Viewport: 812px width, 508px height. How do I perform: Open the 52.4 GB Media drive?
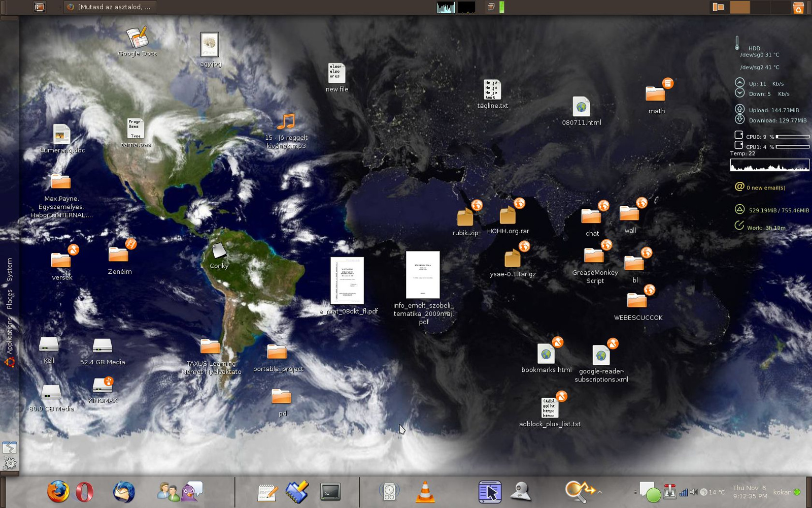(102, 352)
